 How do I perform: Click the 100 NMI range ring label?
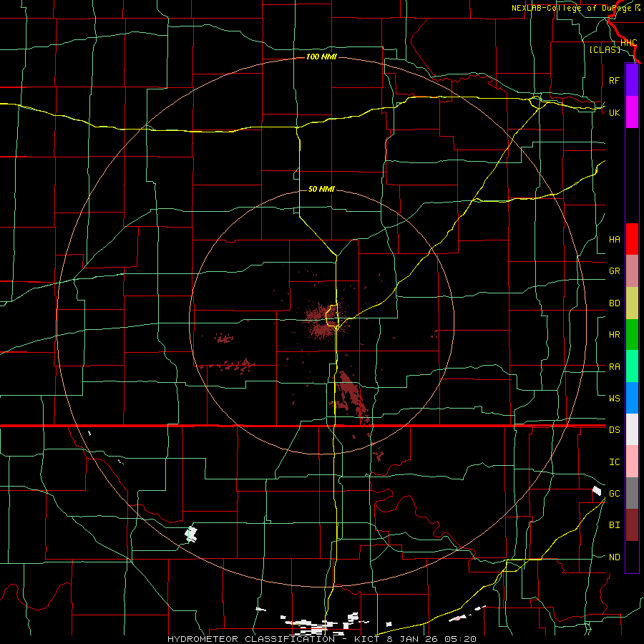click(321, 57)
